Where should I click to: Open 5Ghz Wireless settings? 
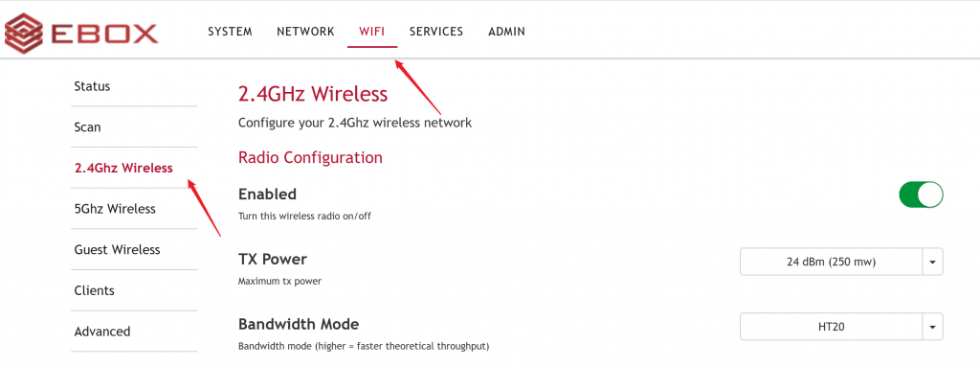pos(115,209)
